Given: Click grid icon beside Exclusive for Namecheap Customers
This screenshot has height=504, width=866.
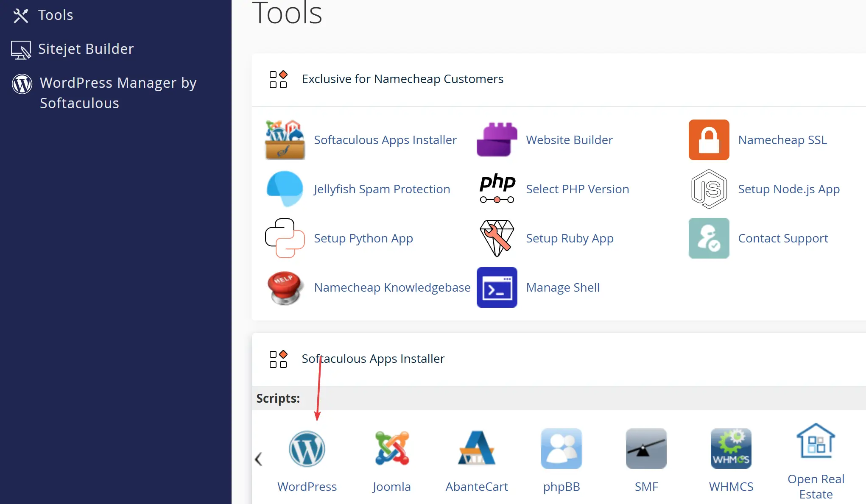Looking at the screenshot, I should (x=278, y=79).
